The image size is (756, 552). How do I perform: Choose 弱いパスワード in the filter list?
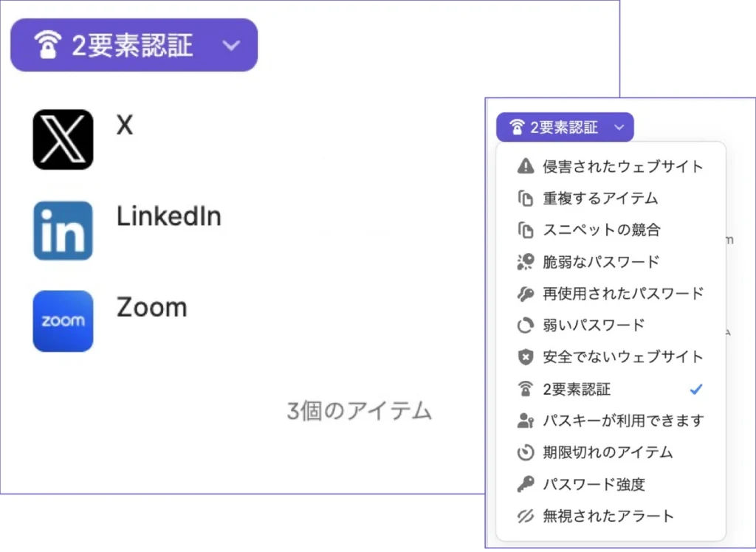coord(593,325)
